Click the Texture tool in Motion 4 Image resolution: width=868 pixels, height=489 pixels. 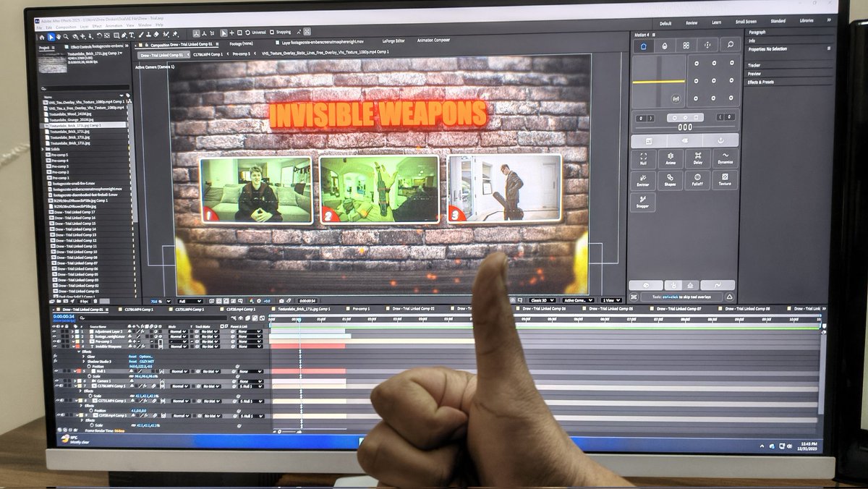point(726,180)
